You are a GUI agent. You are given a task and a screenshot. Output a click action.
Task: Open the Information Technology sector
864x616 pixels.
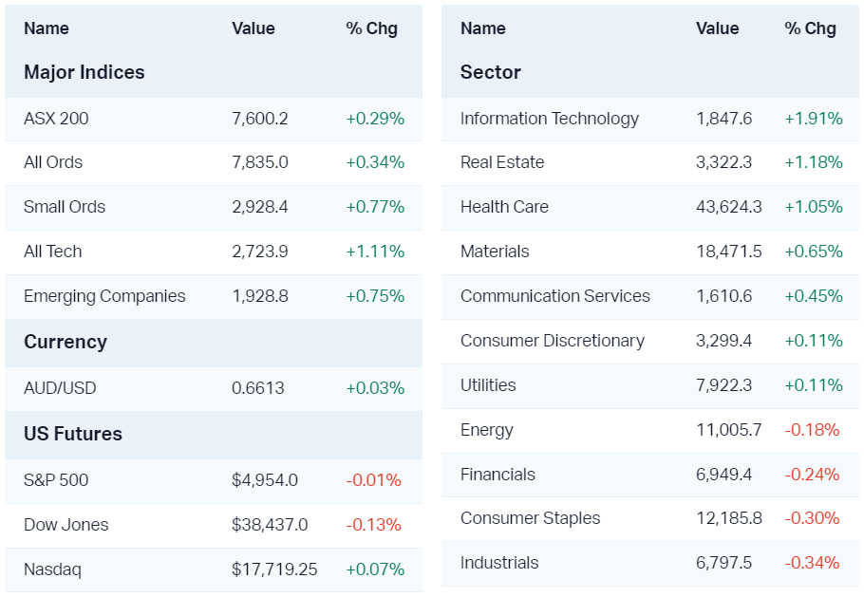(x=550, y=119)
